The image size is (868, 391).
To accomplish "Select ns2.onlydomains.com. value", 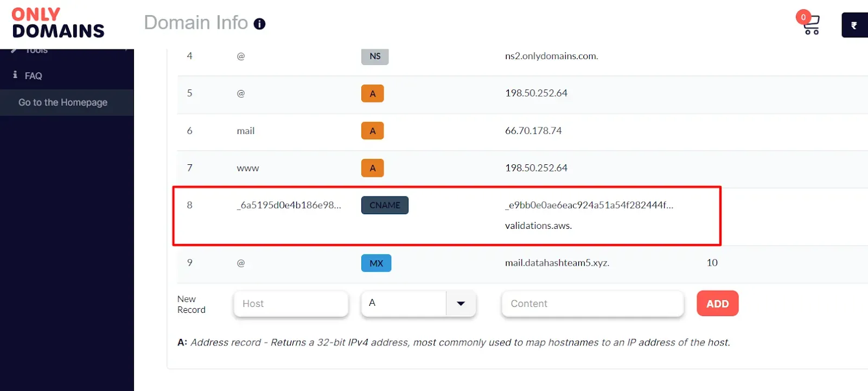I will pos(551,56).
